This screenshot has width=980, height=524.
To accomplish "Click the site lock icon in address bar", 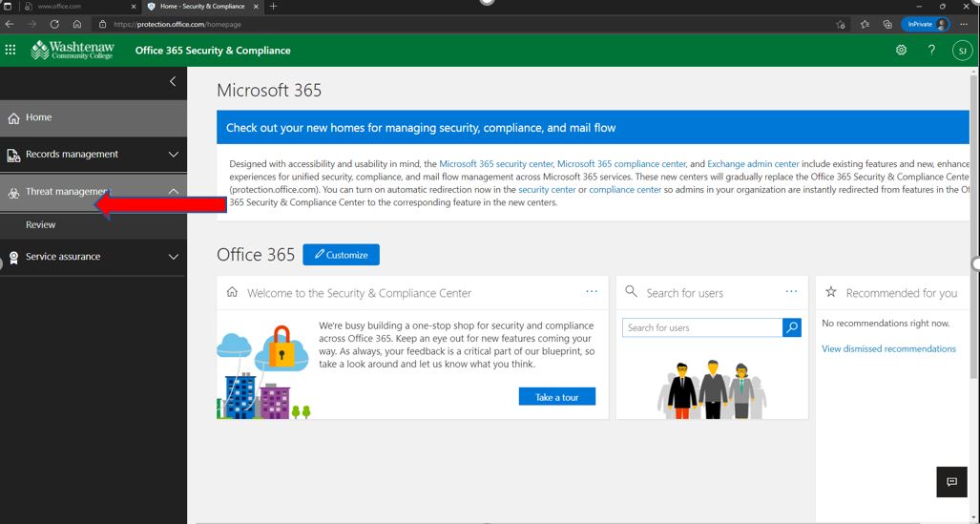I will tap(103, 25).
